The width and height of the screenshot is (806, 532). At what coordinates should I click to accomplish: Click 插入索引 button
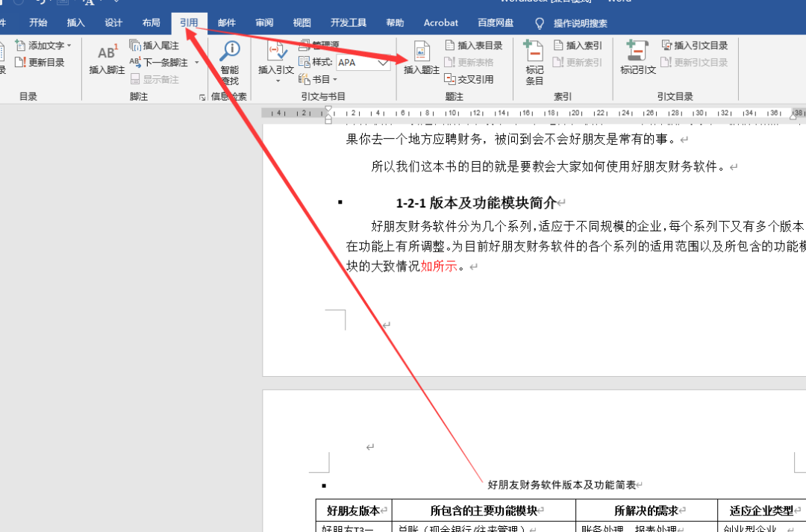point(578,46)
